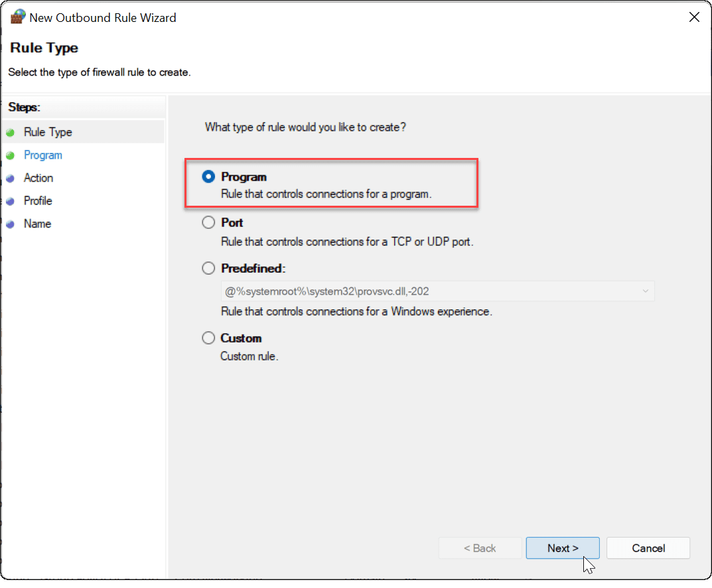Select the Port rule type option
The width and height of the screenshot is (712, 588).
click(x=208, y=223)
